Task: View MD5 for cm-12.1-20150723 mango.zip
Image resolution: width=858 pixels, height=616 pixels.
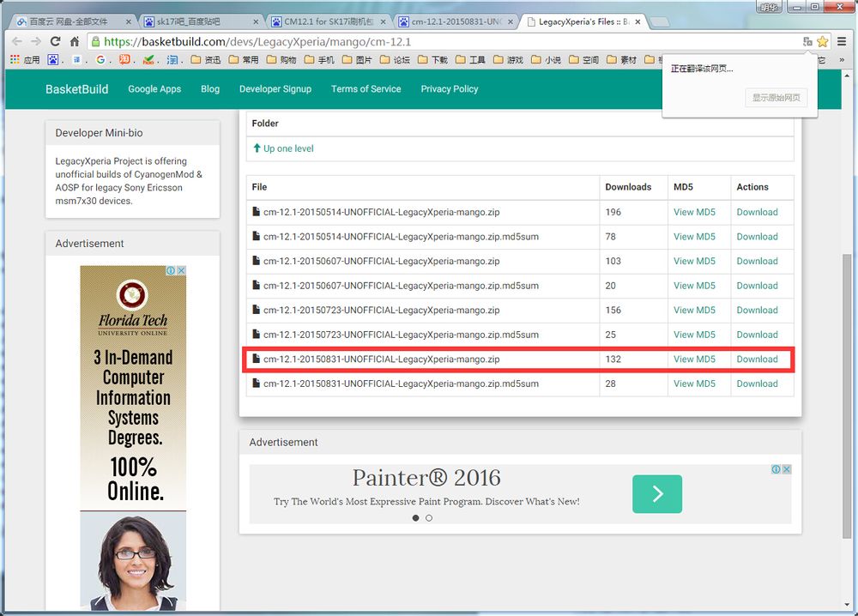Action: click(x=694, y=310)
